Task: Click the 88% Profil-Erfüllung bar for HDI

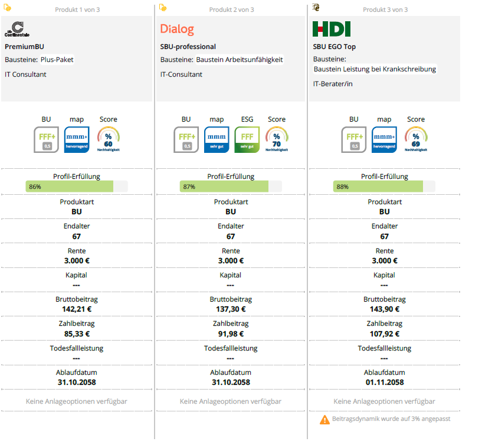Action: [384, 187]
